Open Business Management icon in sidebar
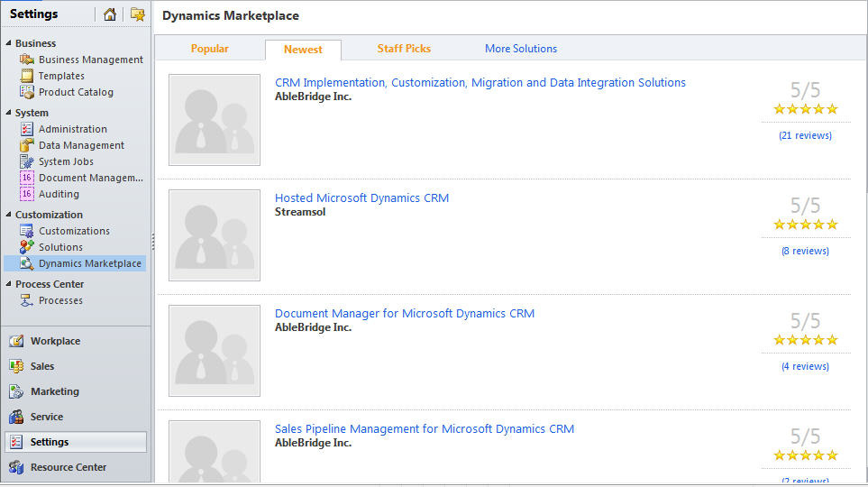Image resolution: width=868 pixels, height=487 pixels. point(27,60)
